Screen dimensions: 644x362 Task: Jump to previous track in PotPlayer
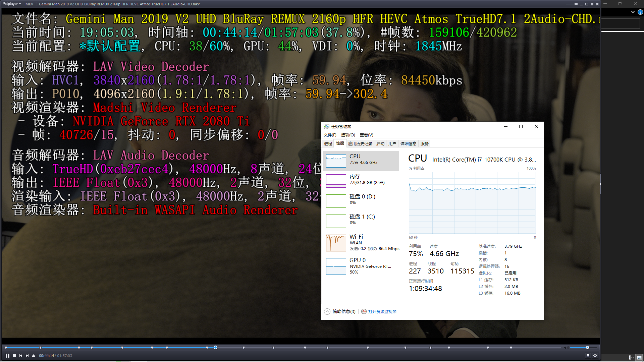21,356
